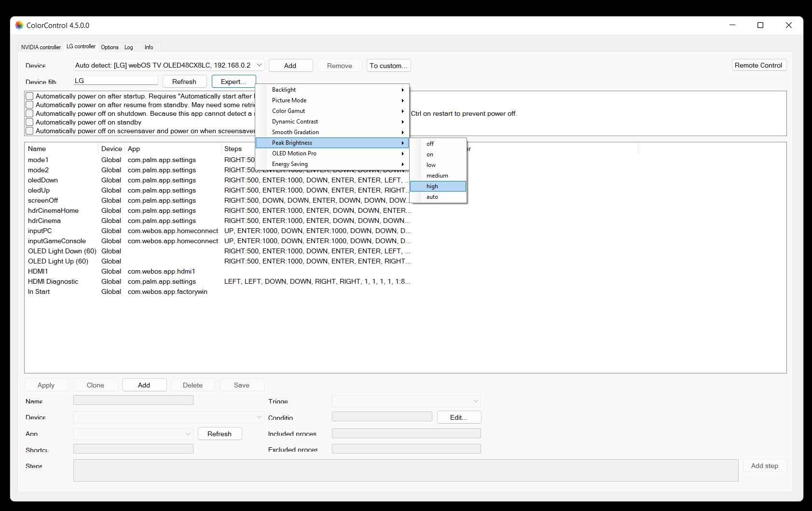The height and width of the screenshot is (511, 812).
Task: Click the Shortcut input field
Action: click(133, 449)
